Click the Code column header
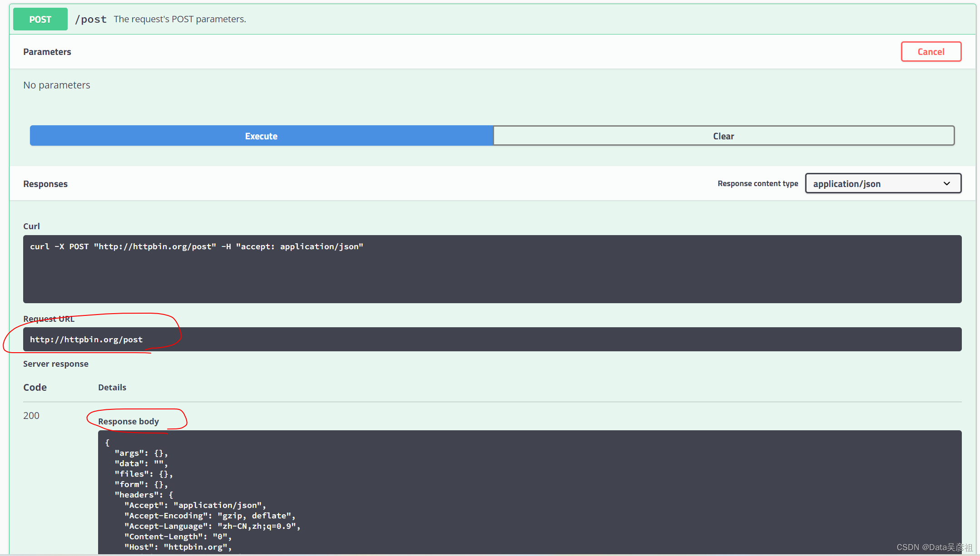 (35, 387)
